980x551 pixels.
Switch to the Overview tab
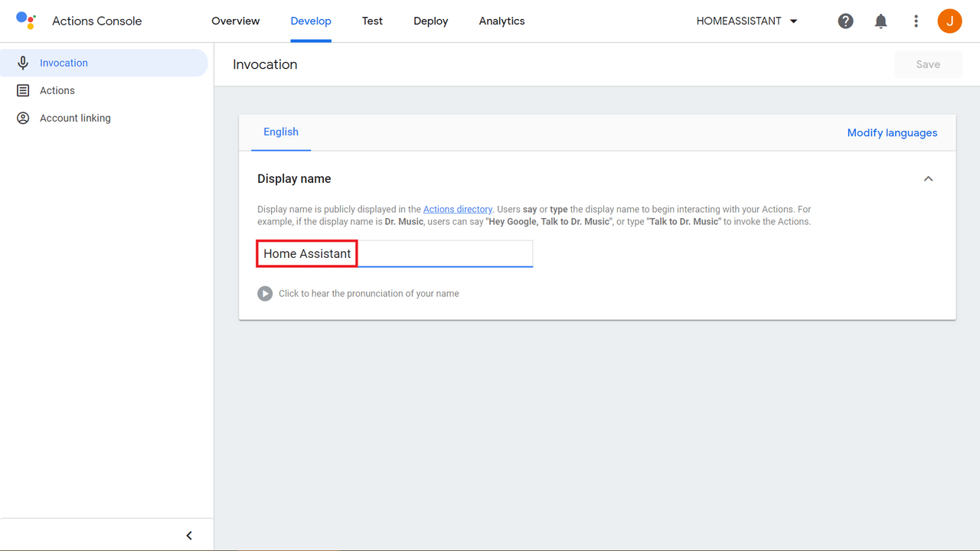point(236,21)
